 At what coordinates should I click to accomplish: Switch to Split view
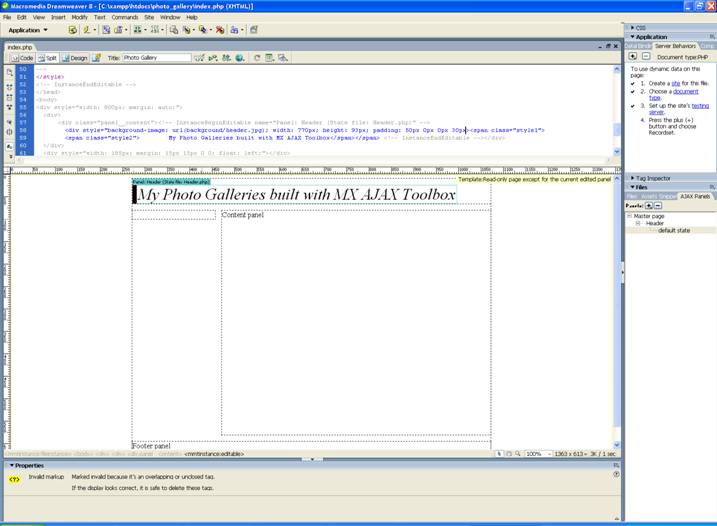click(48, 58)
